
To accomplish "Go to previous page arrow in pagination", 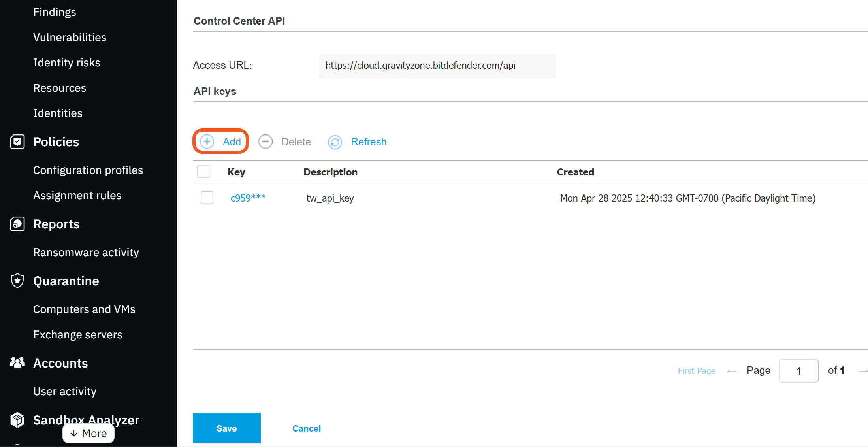I will point(732,371).
